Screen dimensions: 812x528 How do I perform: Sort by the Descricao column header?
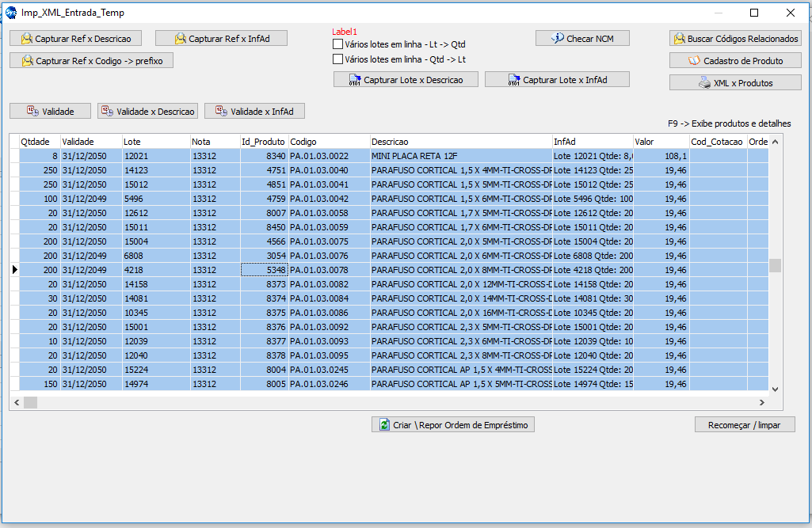pos(460,142)
